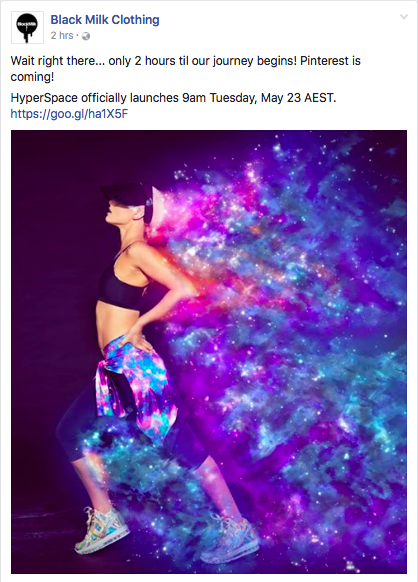Click the drip logo inside the avatar
This screenshot has width=418, height=582.
[x=27, y=27]
